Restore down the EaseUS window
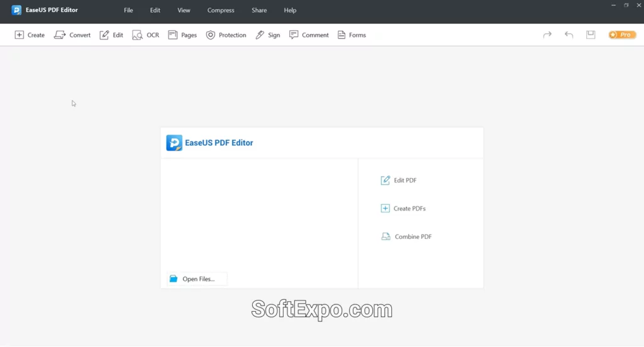The height and width of the screenshot is (347, 644). pos(626,5)
